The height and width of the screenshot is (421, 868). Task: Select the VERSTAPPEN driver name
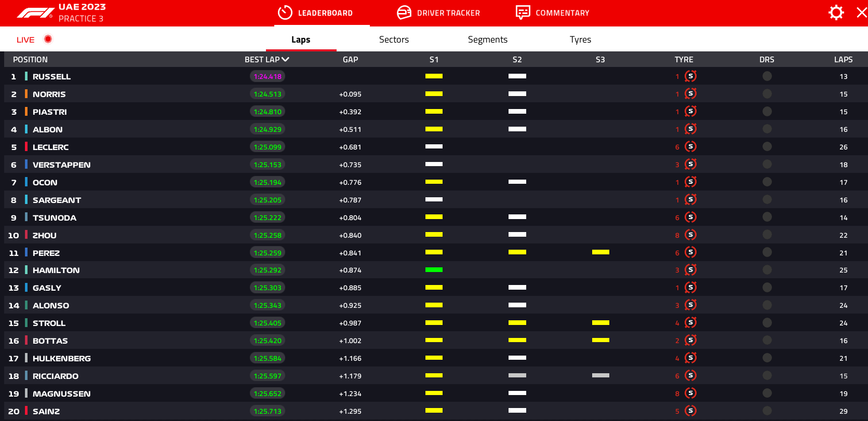pos(62,165)
